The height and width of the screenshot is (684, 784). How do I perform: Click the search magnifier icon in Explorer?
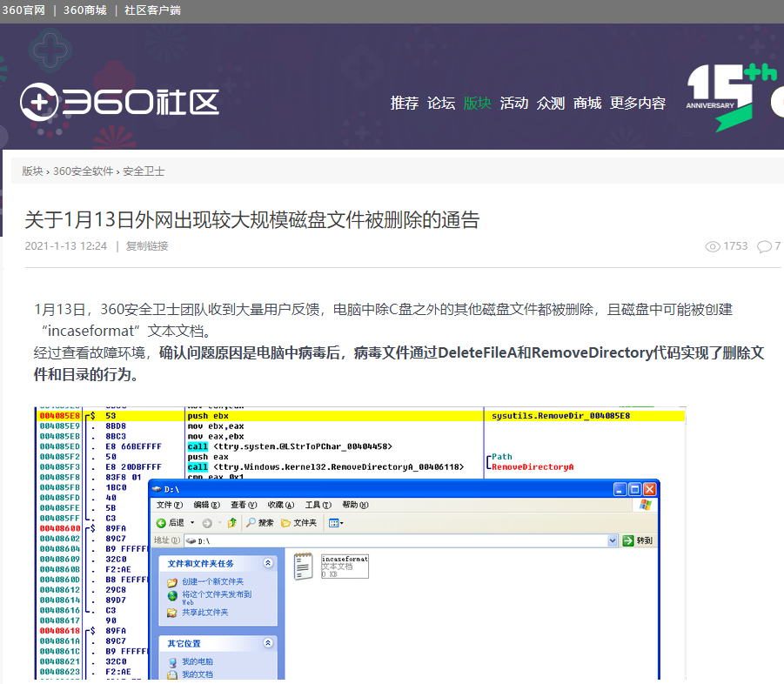click(251, 522)
